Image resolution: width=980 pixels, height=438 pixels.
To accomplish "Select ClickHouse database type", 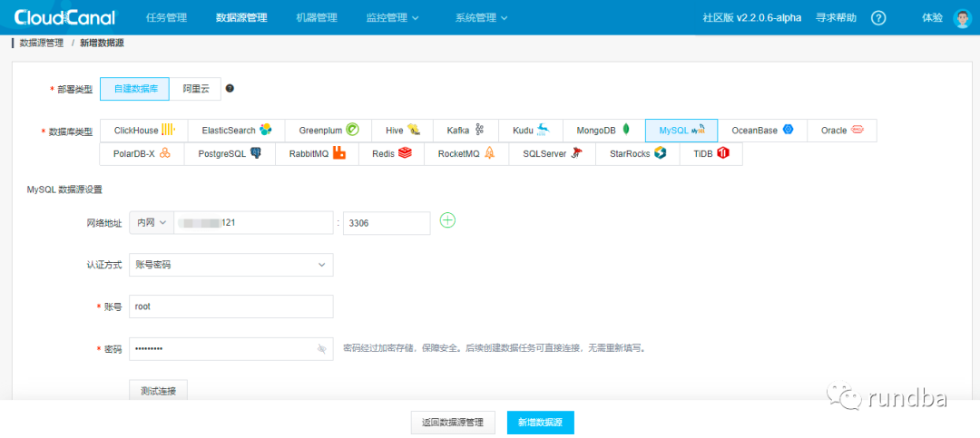I will coord(143,131).
